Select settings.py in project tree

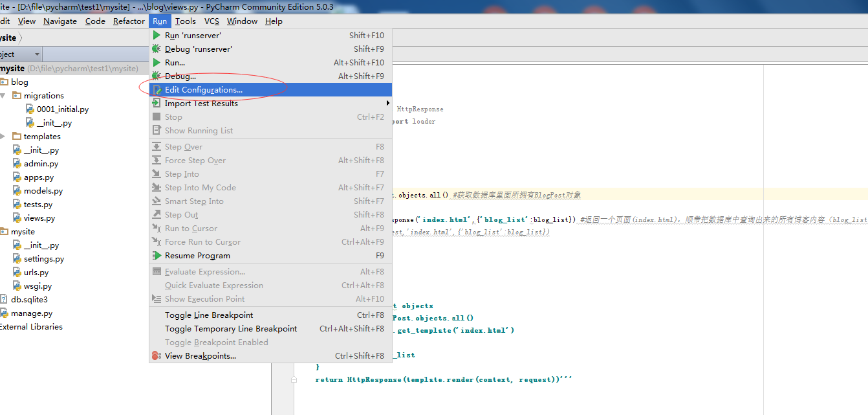44,259
